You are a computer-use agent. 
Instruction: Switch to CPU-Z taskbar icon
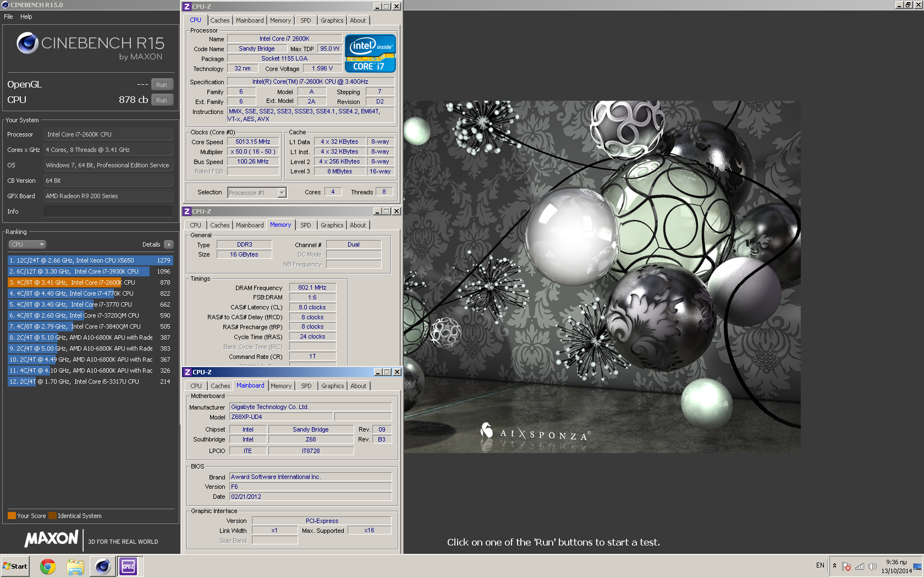128,566
